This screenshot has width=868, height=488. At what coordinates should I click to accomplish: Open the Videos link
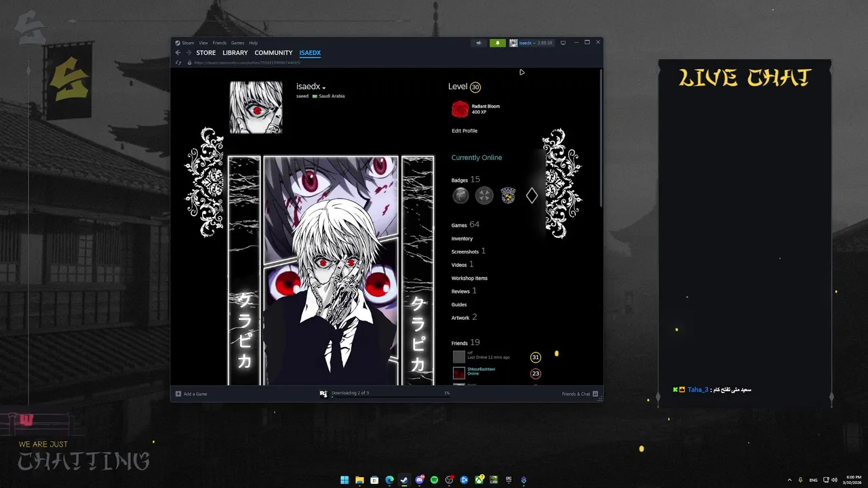point(462,264)
